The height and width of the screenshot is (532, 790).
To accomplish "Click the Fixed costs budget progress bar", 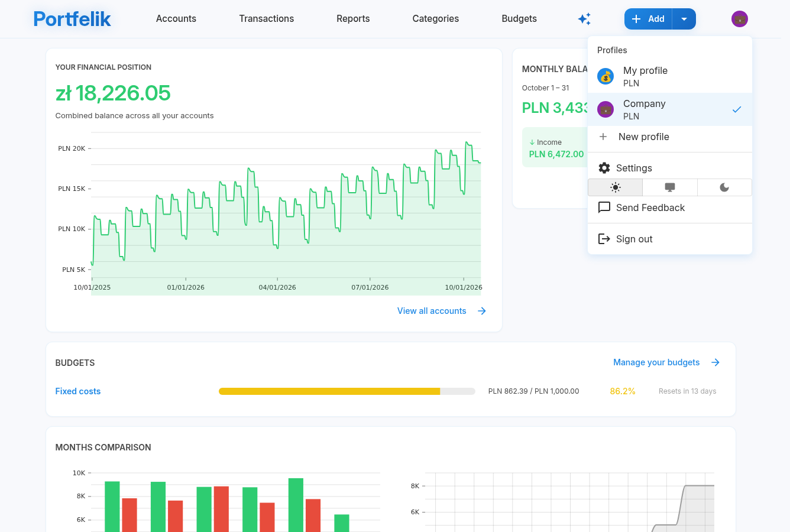I will tap(347, 391).
